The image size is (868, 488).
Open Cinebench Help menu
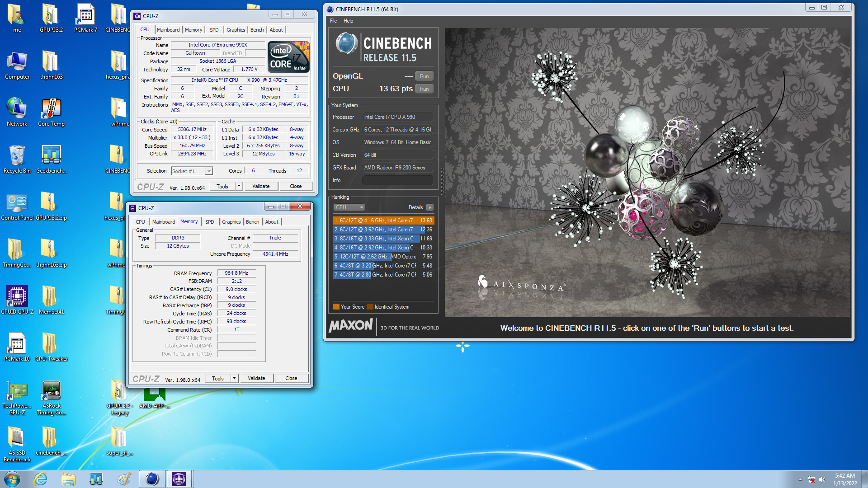pos(348,21)
